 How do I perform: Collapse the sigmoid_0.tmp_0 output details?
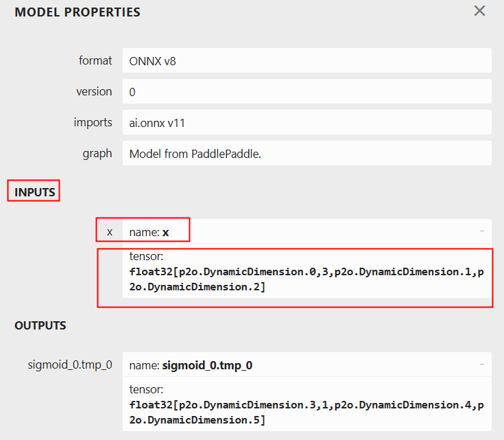point(482,364)
